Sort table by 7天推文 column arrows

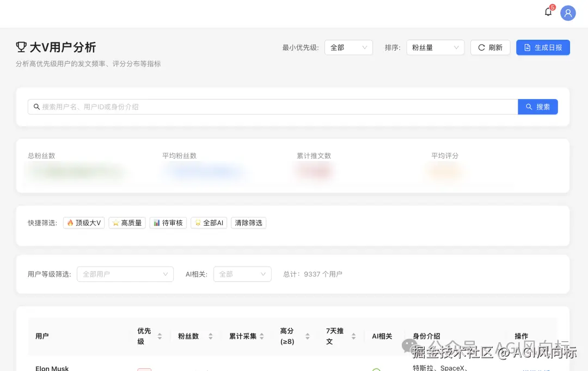pyautogui.click(x=354, y=336)
